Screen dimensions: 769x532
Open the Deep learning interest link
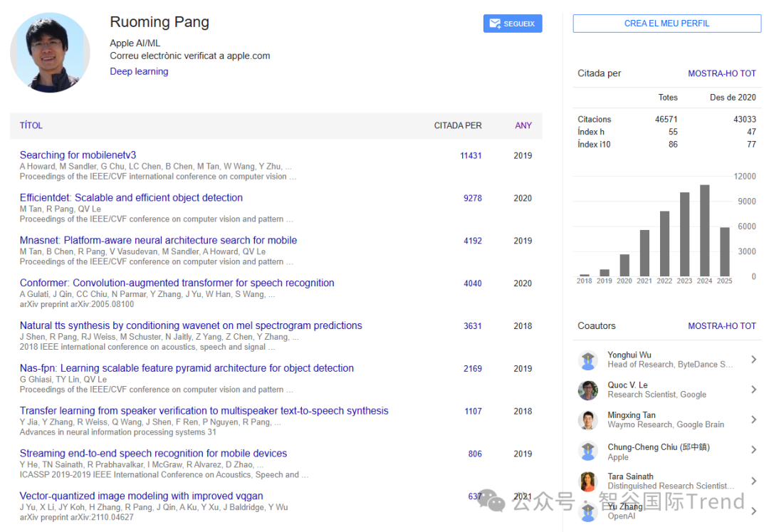pos(139,71)
